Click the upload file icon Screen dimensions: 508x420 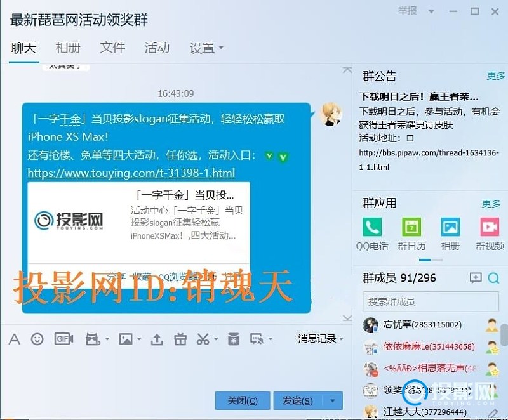156,339
